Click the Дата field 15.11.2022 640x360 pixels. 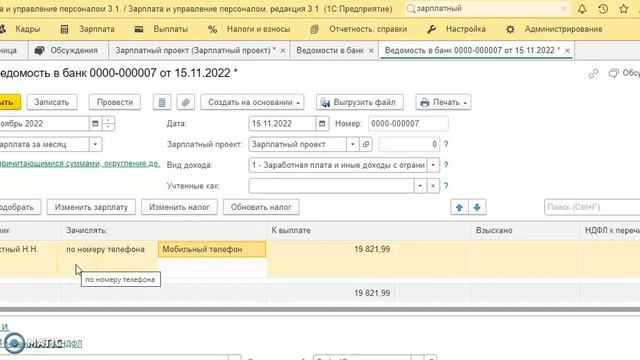282,124
